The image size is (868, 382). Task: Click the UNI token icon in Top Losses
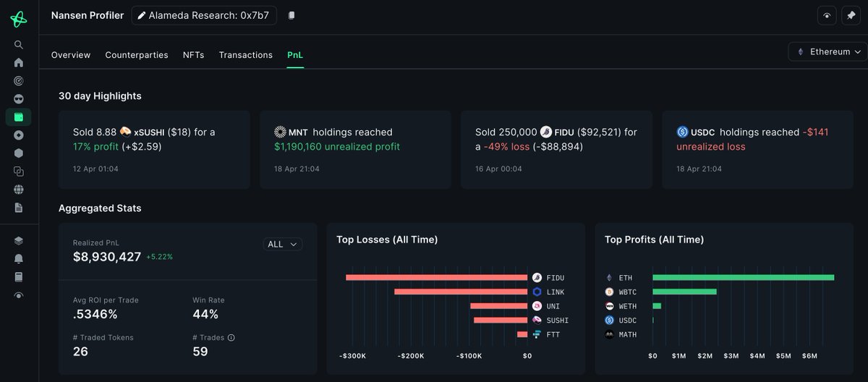pyautogui.click(x=537, y=306)
